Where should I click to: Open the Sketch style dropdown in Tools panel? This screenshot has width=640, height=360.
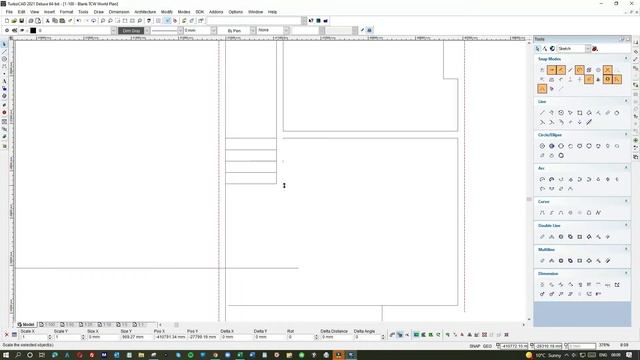pos(588,49)
